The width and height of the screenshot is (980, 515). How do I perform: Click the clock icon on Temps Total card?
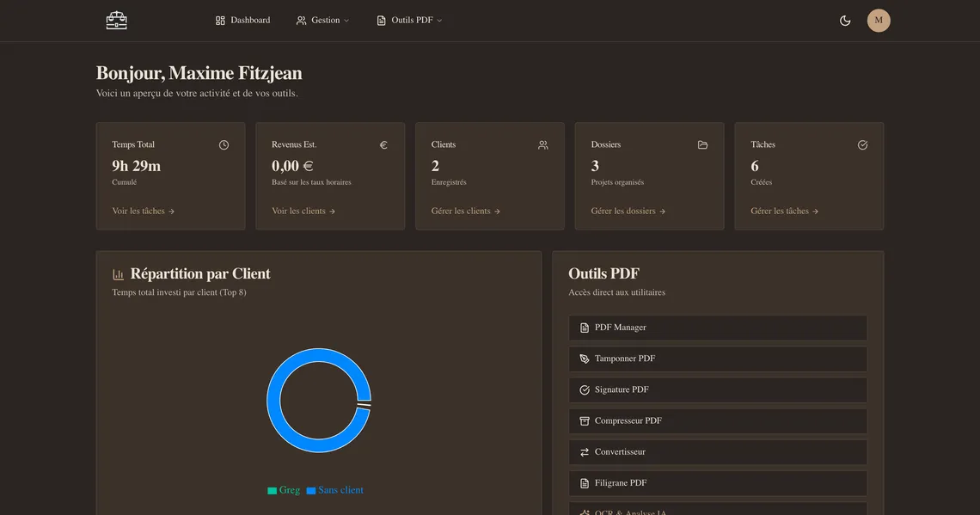tap(224, 144)
